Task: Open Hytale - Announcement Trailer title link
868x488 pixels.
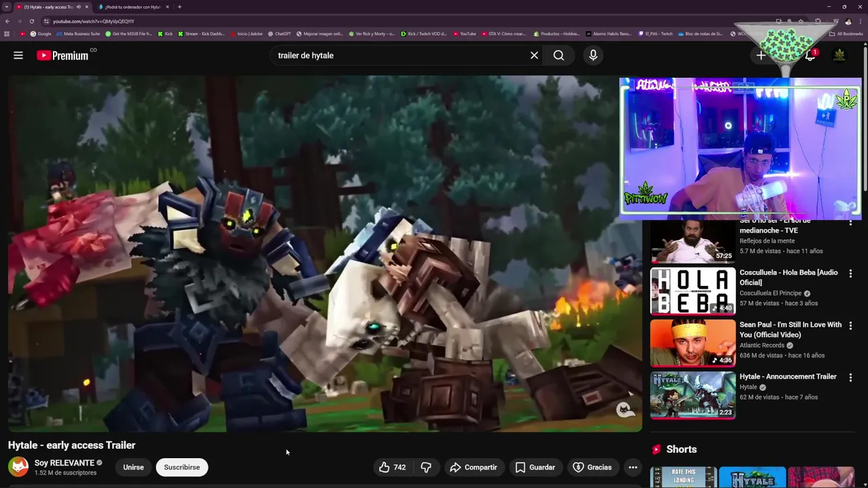Action: 788,377
